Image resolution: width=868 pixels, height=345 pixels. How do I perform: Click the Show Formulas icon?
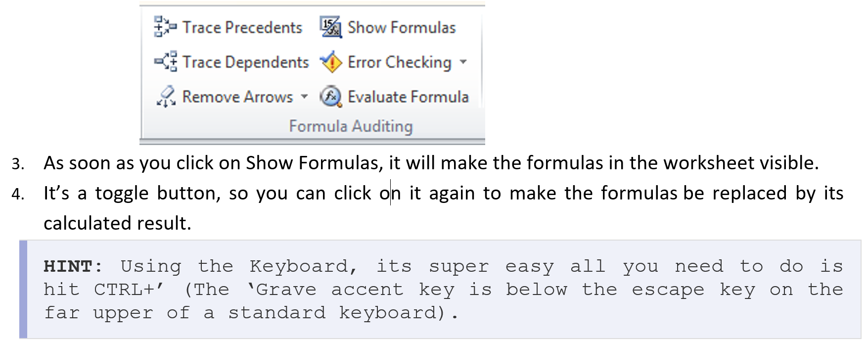330,27
